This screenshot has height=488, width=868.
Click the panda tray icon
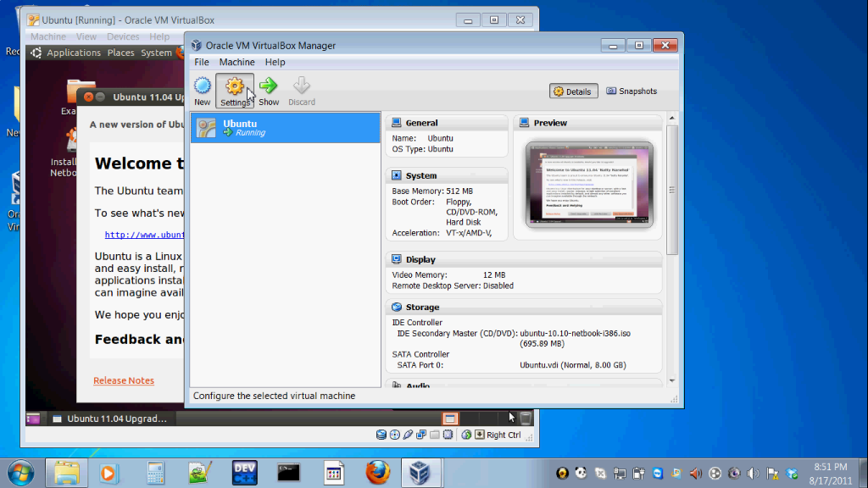[581, 473]
